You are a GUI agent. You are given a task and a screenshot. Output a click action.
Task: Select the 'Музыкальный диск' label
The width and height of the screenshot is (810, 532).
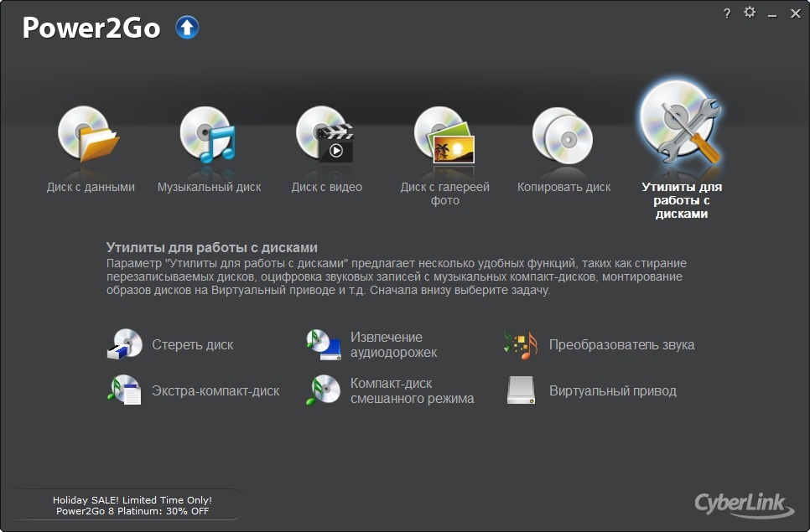[x=210, y=187]
